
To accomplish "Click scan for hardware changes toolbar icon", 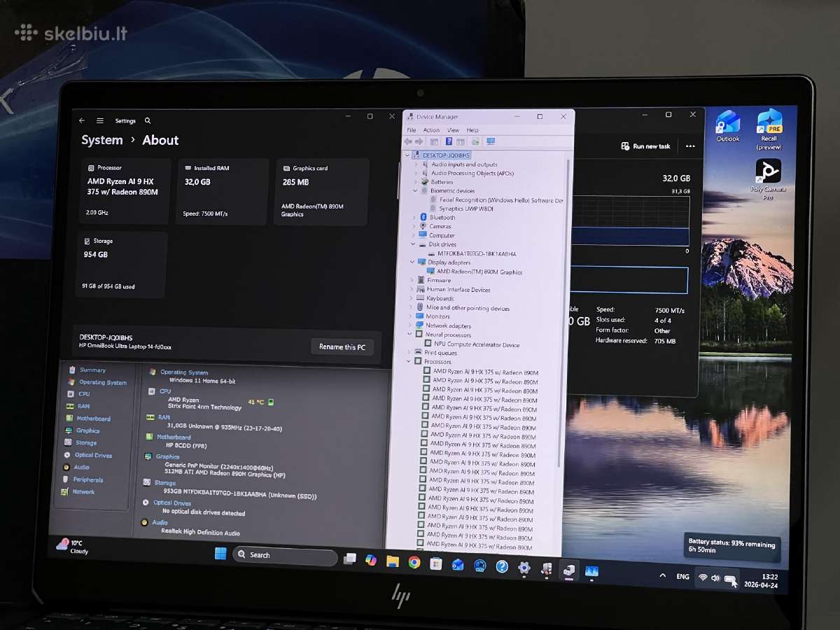I will point(475,141).
